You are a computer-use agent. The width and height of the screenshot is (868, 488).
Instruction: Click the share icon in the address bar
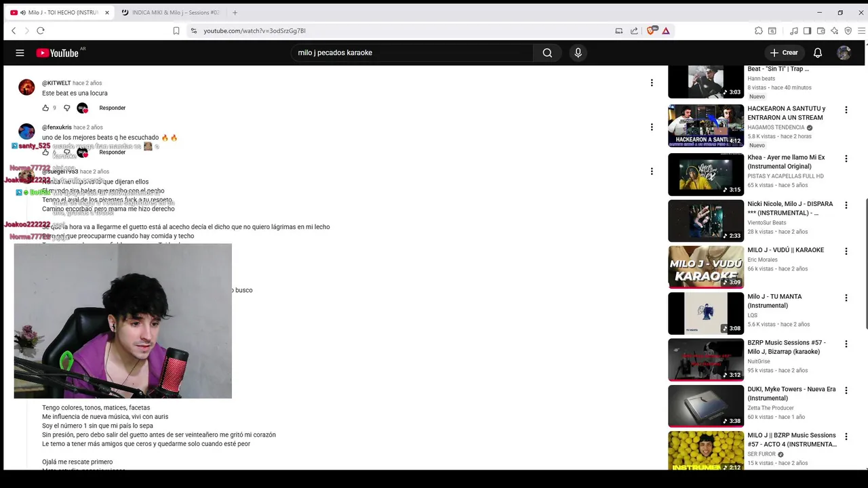[634, 30]
